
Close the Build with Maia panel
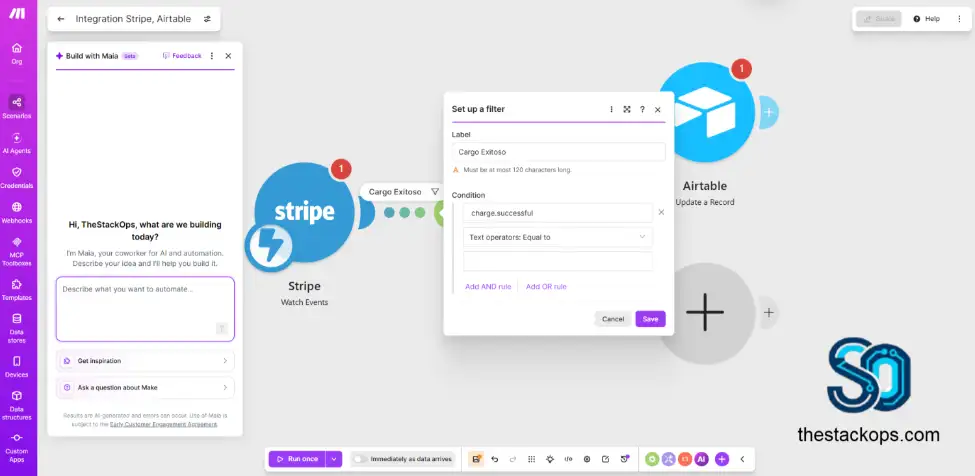click(228, 56)
